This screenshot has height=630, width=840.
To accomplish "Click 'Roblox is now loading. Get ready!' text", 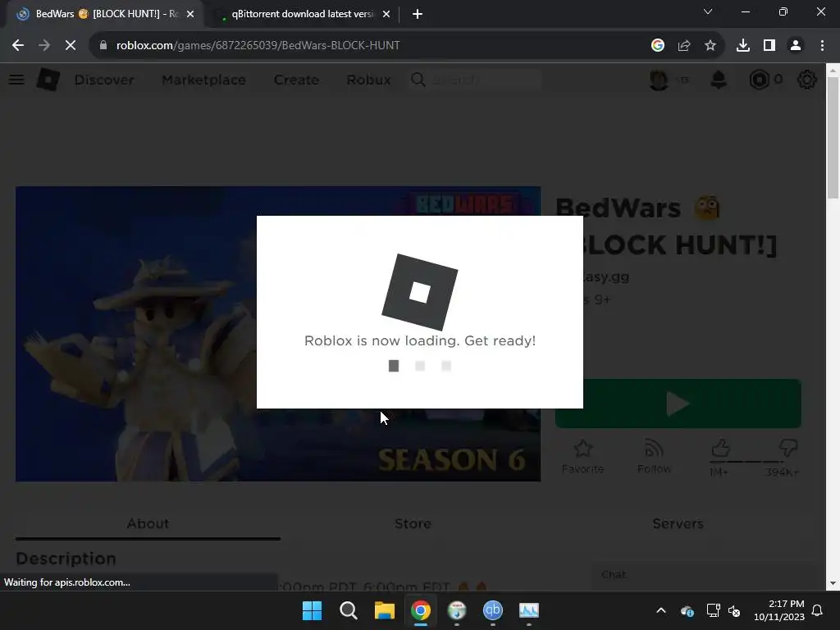I will pyautogui.click(x=420, y=340).
